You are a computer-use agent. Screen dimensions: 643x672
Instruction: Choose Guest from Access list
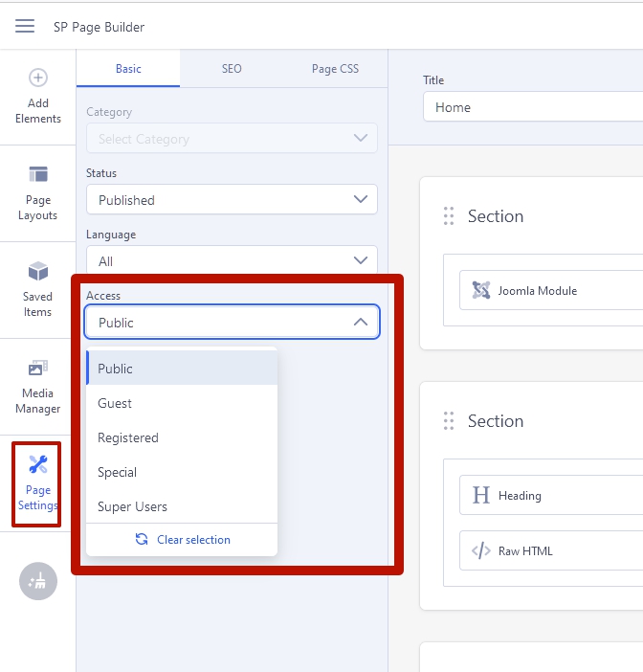point(115,403)
